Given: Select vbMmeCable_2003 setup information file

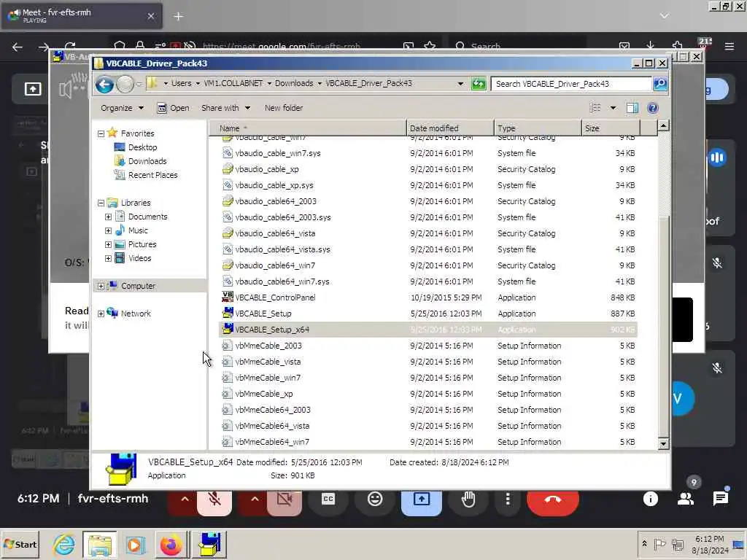Looking at the screenshot, I should [427, 346].
